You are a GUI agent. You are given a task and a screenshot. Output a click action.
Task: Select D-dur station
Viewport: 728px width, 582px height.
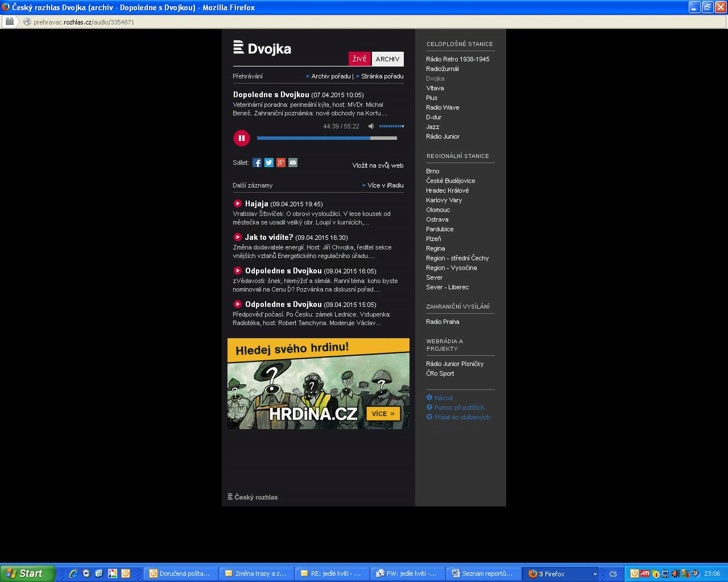tap(434, 117)
